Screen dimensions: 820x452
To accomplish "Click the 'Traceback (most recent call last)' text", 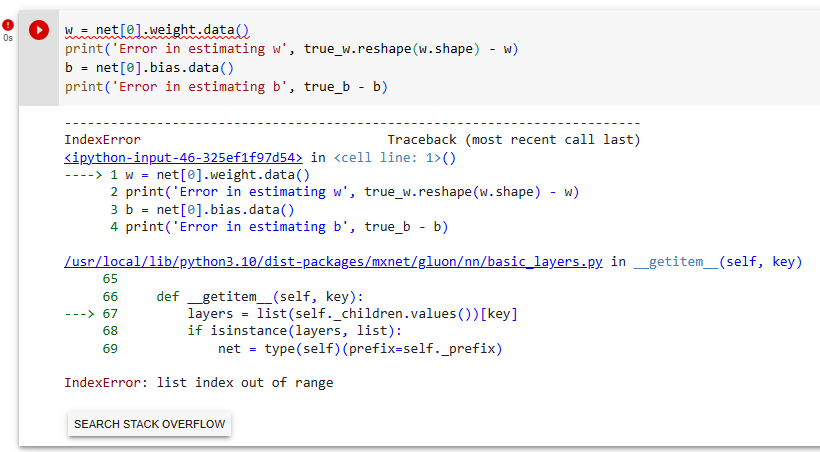I will [514, 140].
